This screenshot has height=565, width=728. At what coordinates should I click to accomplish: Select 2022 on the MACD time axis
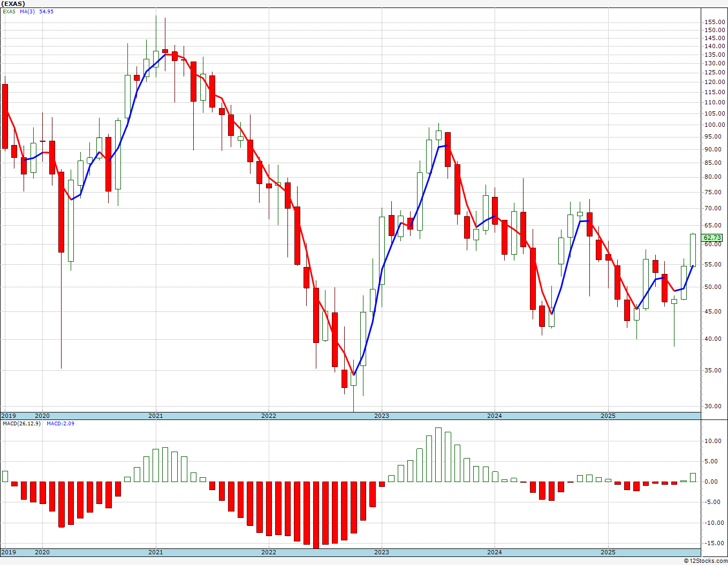(x=268, y=552)
